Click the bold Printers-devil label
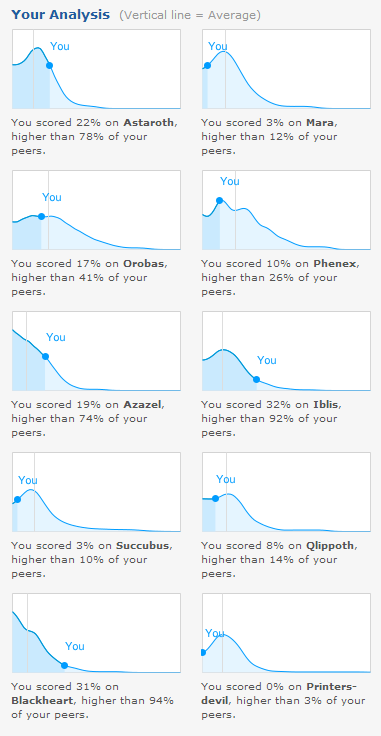Viewport: 381px width, 736px height. click(279, 694)
